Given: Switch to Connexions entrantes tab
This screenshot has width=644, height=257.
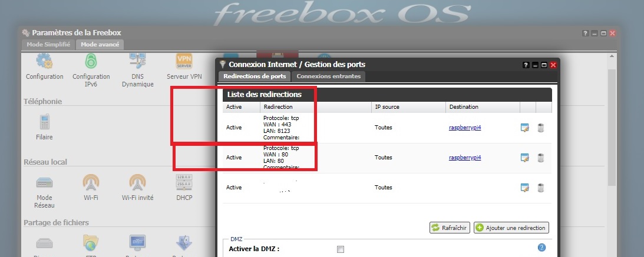Looking at the screenshot, I should (329, 76).
